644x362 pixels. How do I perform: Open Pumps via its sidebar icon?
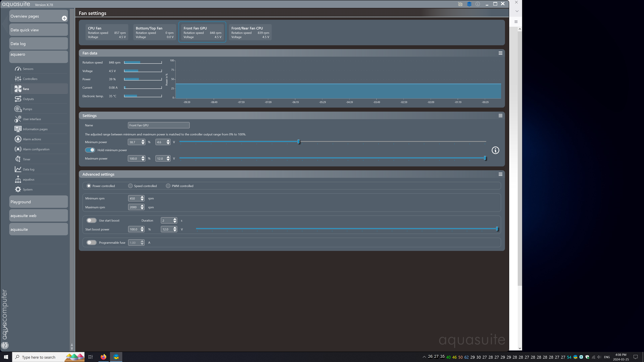click(18, 109)
